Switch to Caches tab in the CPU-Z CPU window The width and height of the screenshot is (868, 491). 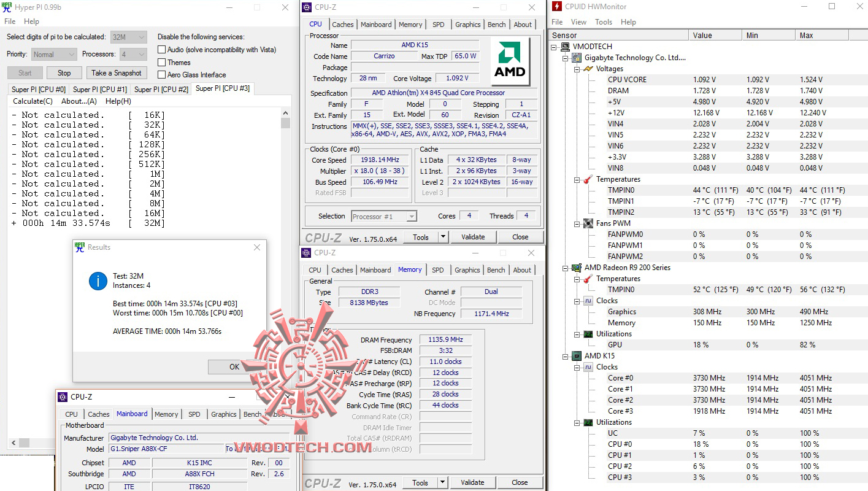click(x=343, y=25)
